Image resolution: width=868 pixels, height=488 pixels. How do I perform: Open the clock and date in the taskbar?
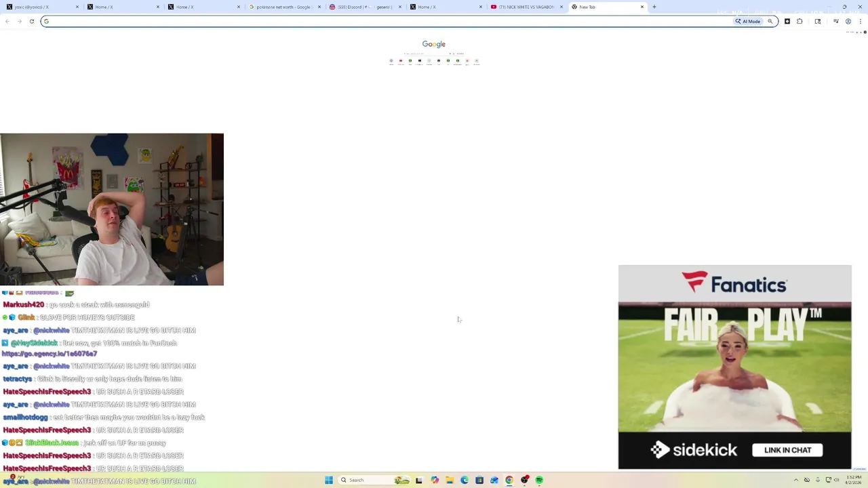pos(854,480)
